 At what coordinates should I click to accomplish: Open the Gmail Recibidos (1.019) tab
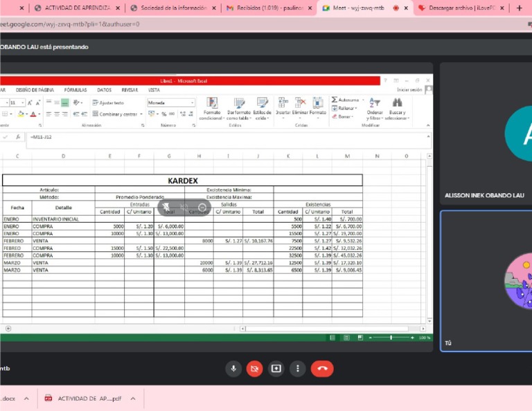click(269, 8)
